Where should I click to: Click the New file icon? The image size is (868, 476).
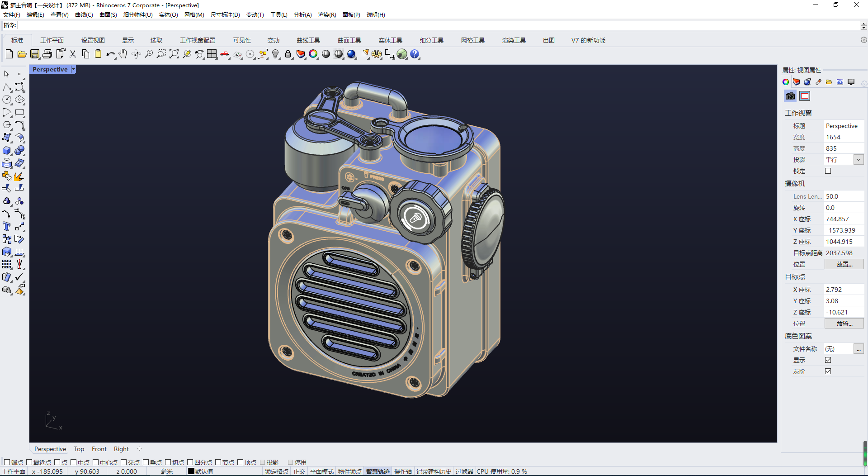(x=9, y=54)
